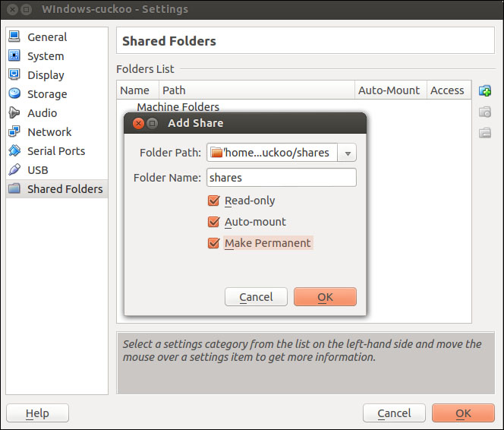The width and height of the screenshot is (504, 430).
Task: Click the System chip icon
Action: pyautogui.click(x=14, y=55)
